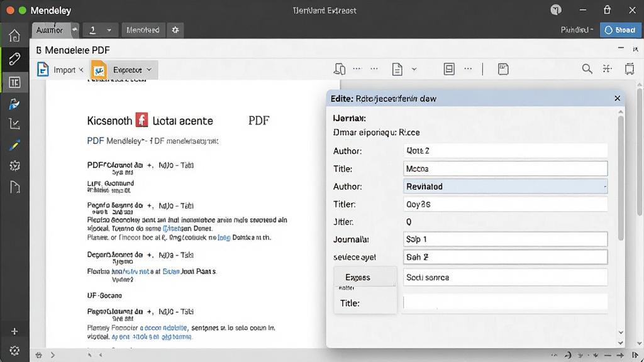Screen dimensions: 644x362
Task: Click the plus add icon in sidebar
Action: pos(14,331)
